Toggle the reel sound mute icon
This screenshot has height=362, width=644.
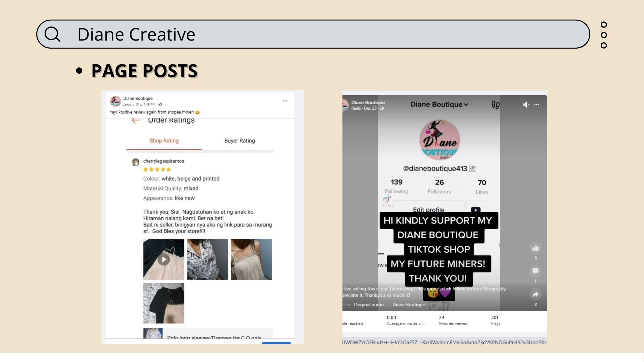click(x=526, y=105)
